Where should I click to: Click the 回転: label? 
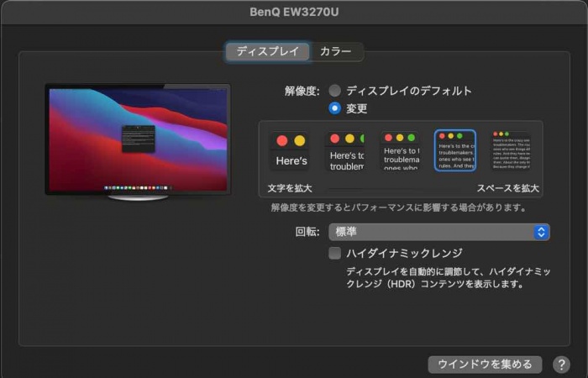pos(307,232)
